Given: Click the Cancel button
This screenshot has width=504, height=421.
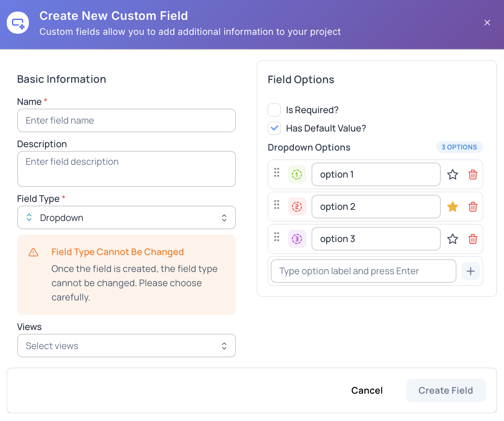Looking at the screenshot, I should point(367,390).
